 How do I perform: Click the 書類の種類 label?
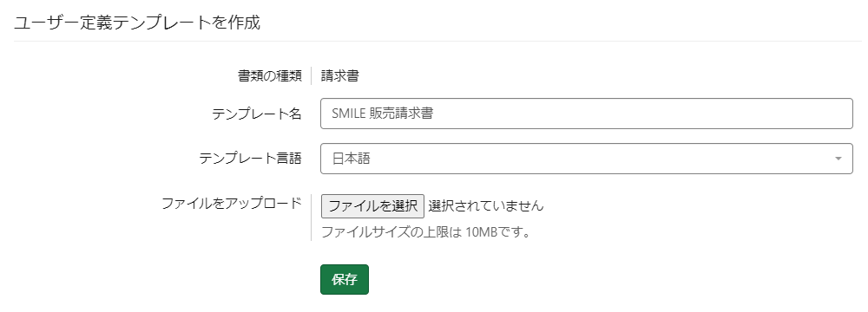[270, 76]
